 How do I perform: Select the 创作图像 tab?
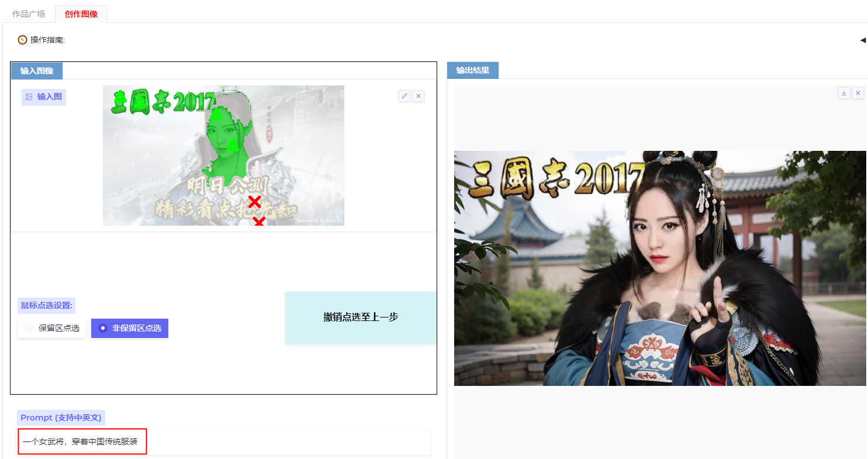(x=81, y=13)
